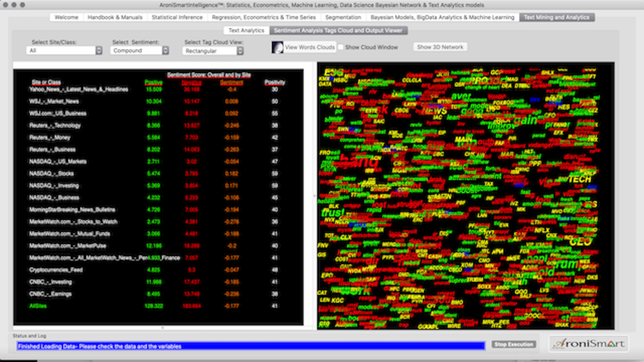
Task: Click the Positive column header
Action: point(153,82)
